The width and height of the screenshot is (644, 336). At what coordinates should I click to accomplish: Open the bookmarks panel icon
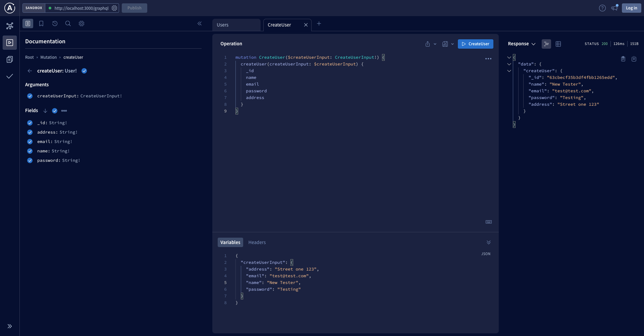[41, 23]
